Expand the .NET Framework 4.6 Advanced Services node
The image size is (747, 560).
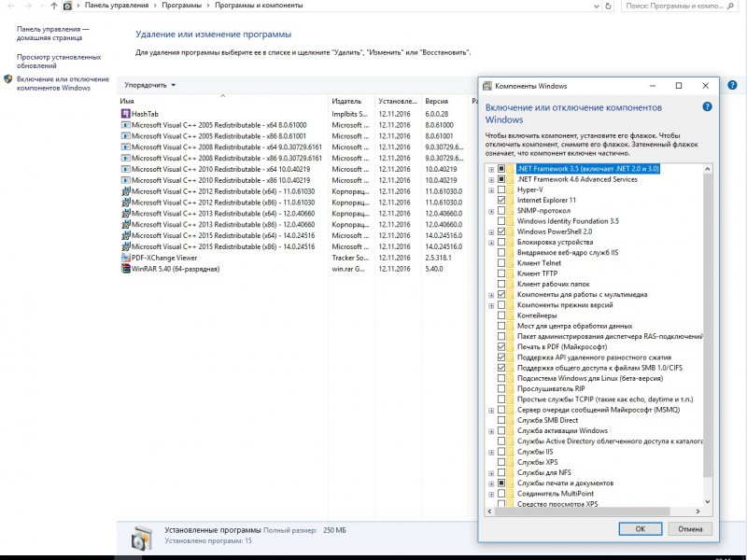click(x=491, y=179)
